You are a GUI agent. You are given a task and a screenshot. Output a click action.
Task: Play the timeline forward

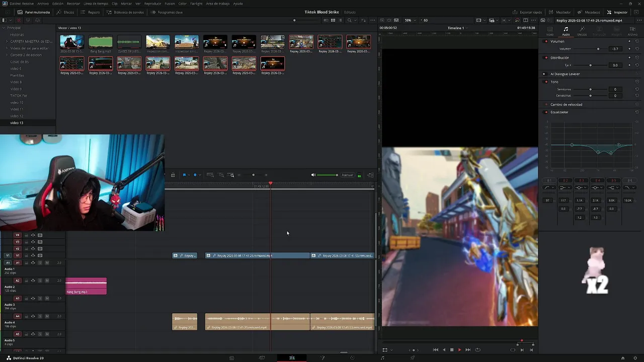[459, 350]
